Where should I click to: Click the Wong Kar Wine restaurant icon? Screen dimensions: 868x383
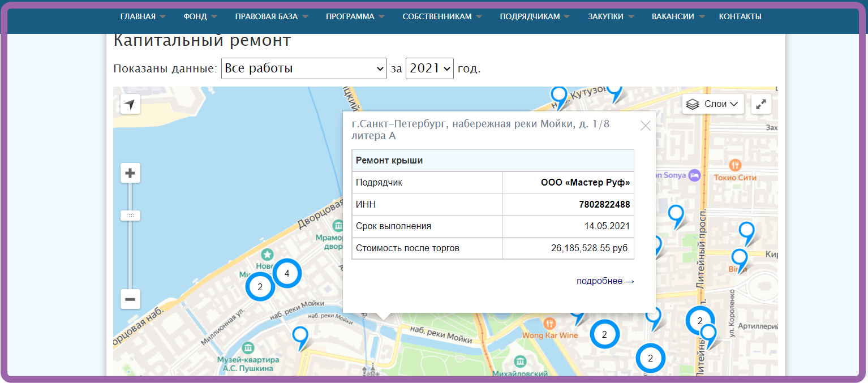point(549,324)
